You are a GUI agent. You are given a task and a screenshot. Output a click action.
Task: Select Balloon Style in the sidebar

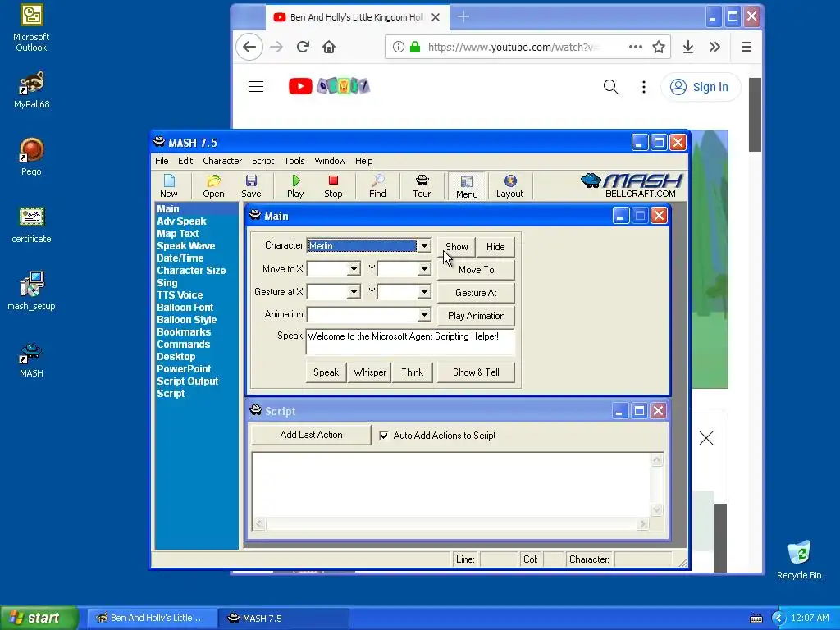pos(187,320)
